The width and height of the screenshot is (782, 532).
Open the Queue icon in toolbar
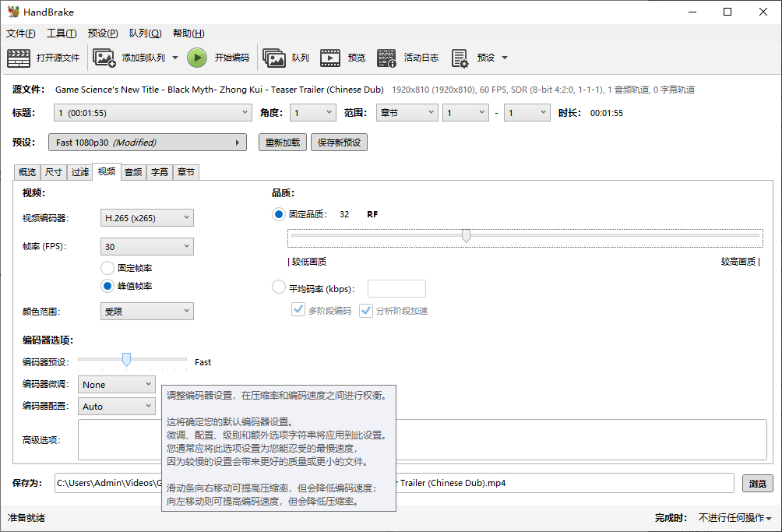coord(274,58)
